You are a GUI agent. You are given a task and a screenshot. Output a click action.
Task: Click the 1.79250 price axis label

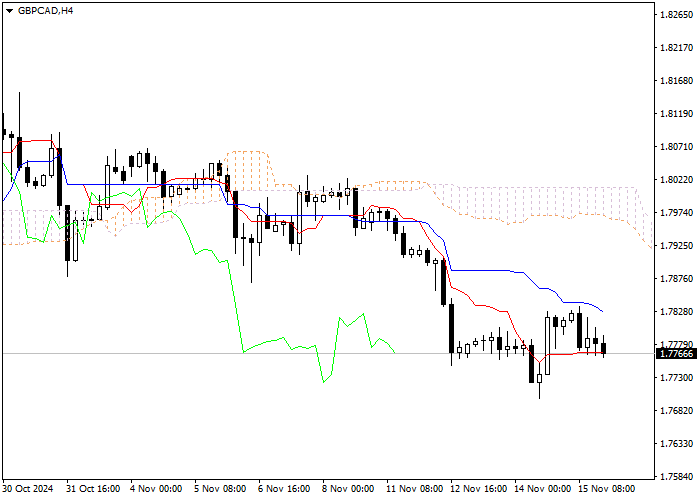(x=676, y=246)
